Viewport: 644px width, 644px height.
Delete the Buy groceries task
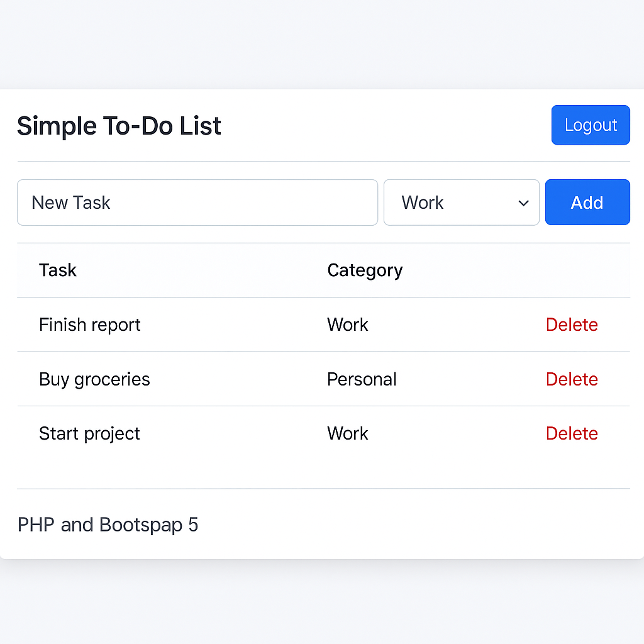(571, 379)
